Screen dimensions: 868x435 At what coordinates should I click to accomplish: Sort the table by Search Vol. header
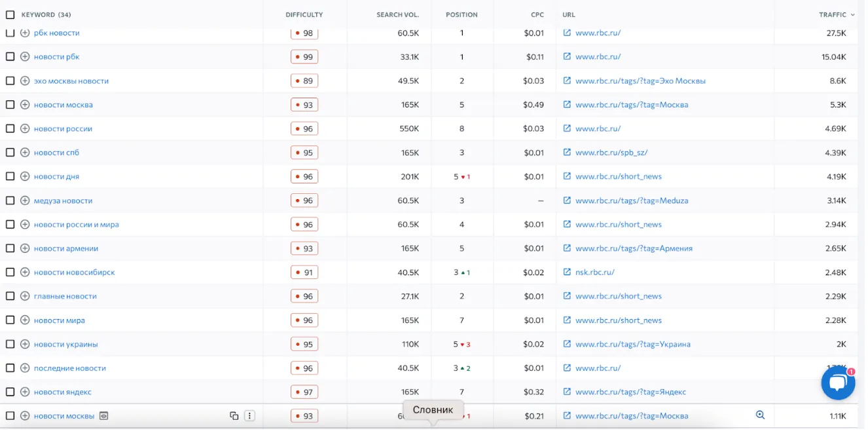(x=397, y=14)
